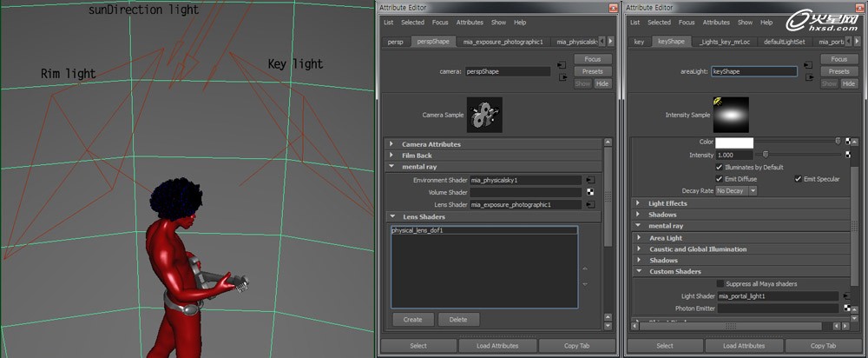Image resolution: width=868 pixels, height=358 pixels.
Task: Collapse mental ray section in camera editor
Action: click(494, 167)
